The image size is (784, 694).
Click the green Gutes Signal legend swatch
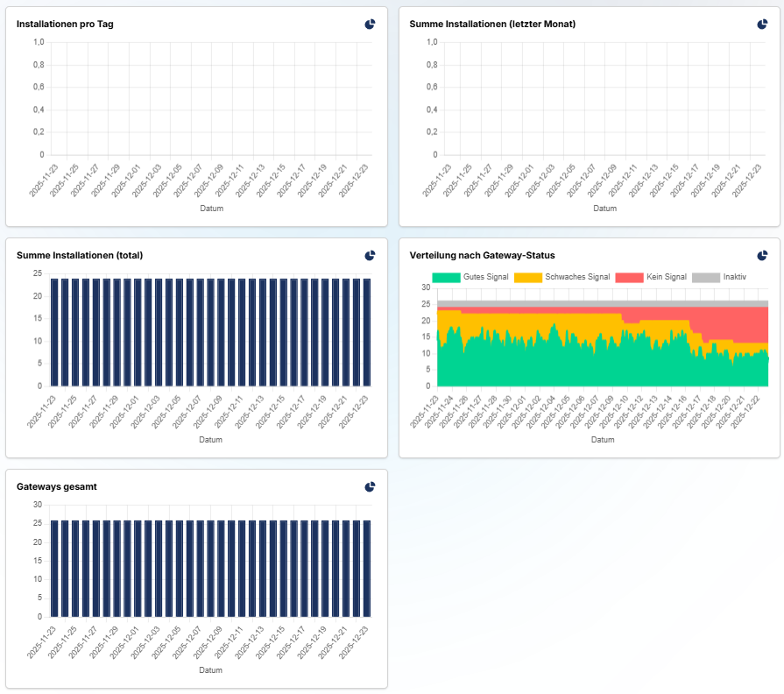click(446, 277)
